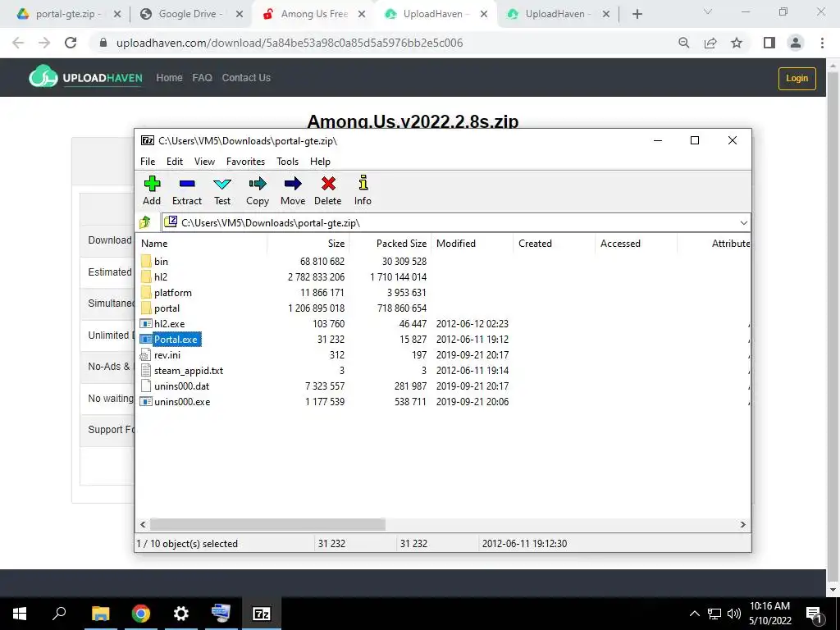Click the unins000.exe file icon
The image size is (840, 630).
click(146, 401)
